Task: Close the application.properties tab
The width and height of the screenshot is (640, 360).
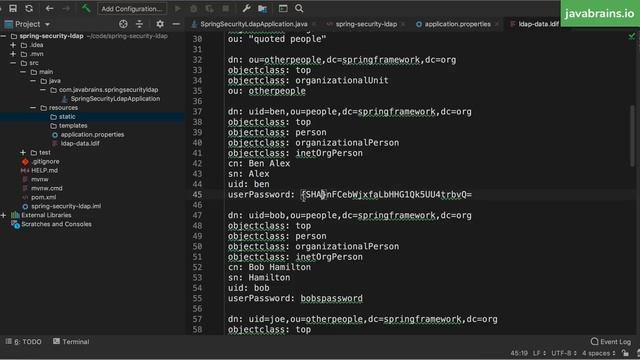Action: coord(496,24)
